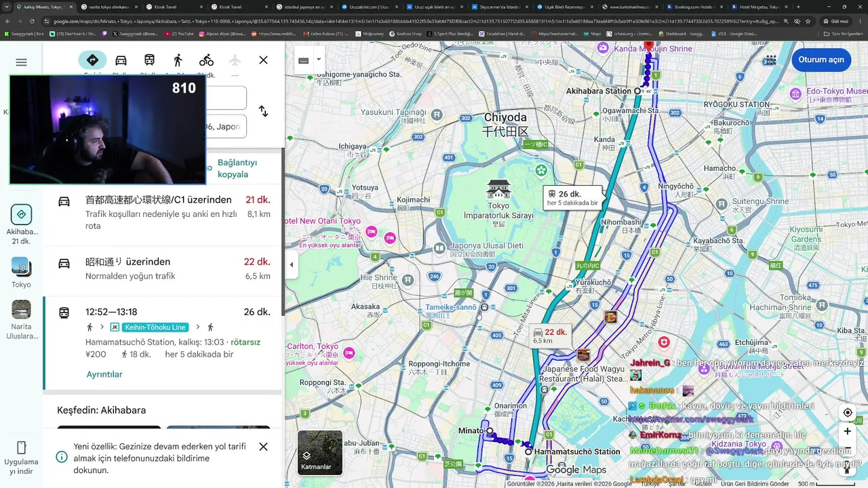Dismiss the Yeni özellik notification
This screenshot has width=868, height=488.
[x=263, y=447]
